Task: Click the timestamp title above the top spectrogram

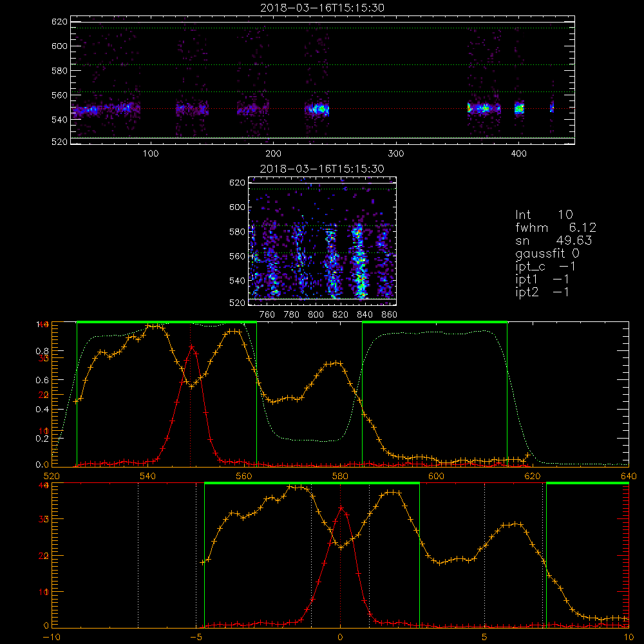Action: [323, 8]
